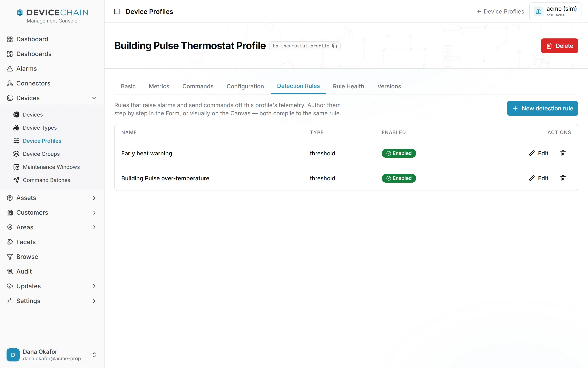Open Dashboard from sidebar
The height and width of the screenshot is (368, 588).
[32, 39]
